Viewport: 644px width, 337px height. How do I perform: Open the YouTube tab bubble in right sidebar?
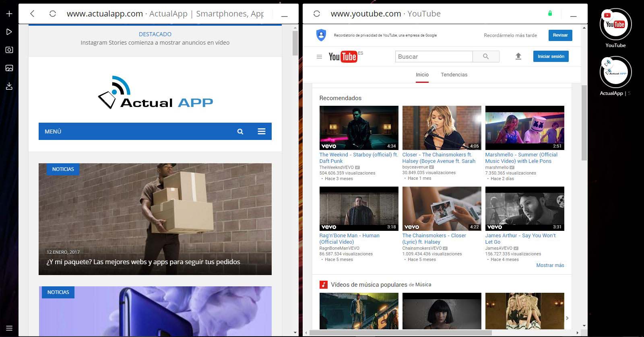click(x=615, y=25)
